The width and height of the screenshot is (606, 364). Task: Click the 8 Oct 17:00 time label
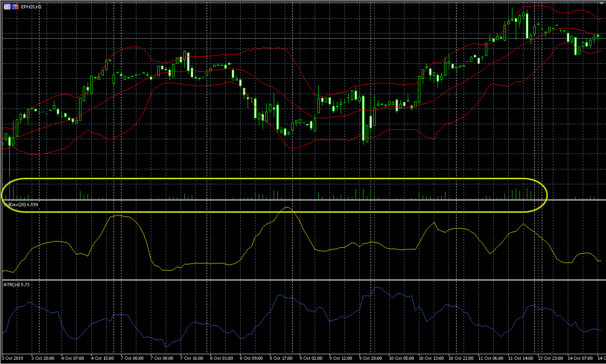point(281,358)
